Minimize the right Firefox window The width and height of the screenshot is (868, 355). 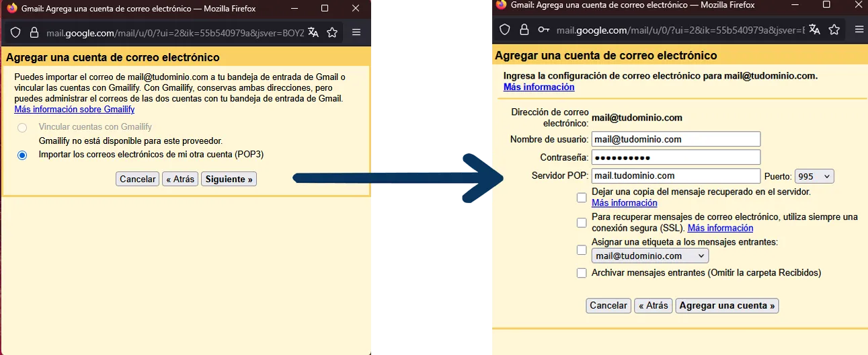[x=796, y=5]
